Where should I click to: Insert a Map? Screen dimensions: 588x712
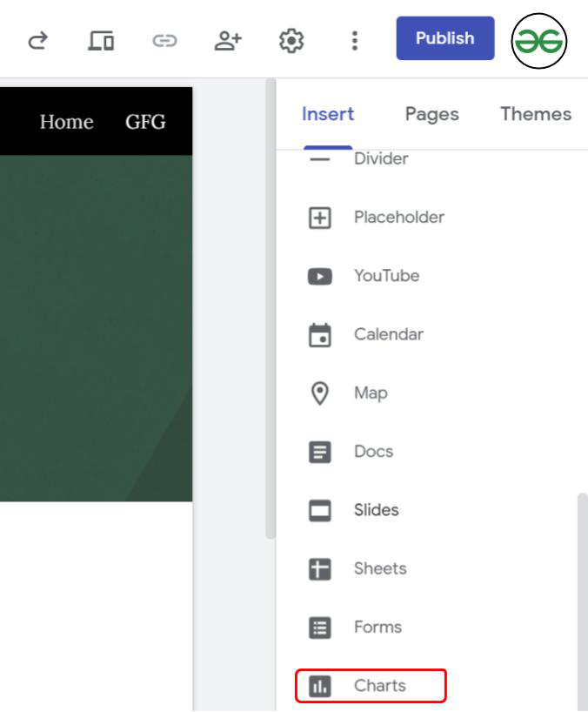[x=371, y=393]
